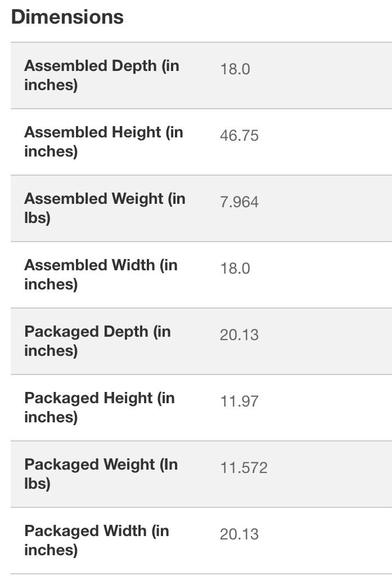Click the value 7.964
The width and height of the screenshot is (392, 580).
tap(239, 202)
